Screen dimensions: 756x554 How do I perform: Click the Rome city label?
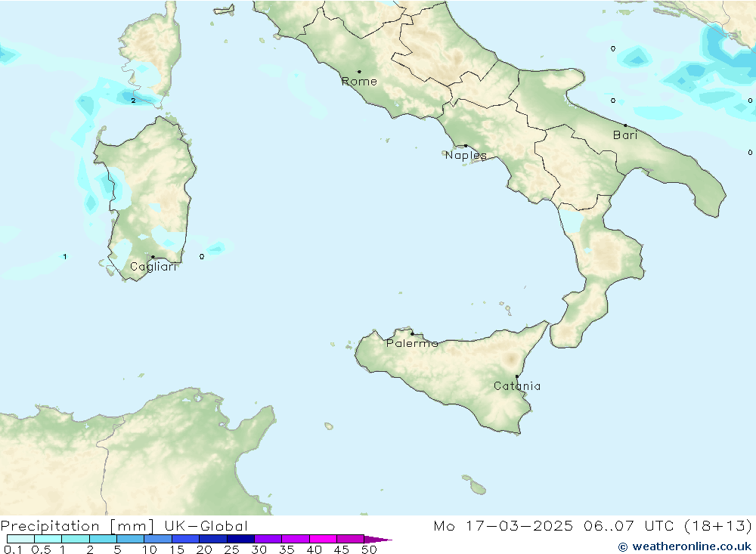pyautogui.click(x=359, y=82)
